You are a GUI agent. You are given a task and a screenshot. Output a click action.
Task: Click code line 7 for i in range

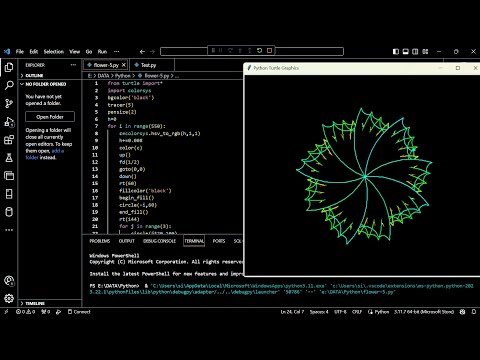pyautogui.click(x=137, y=126)
